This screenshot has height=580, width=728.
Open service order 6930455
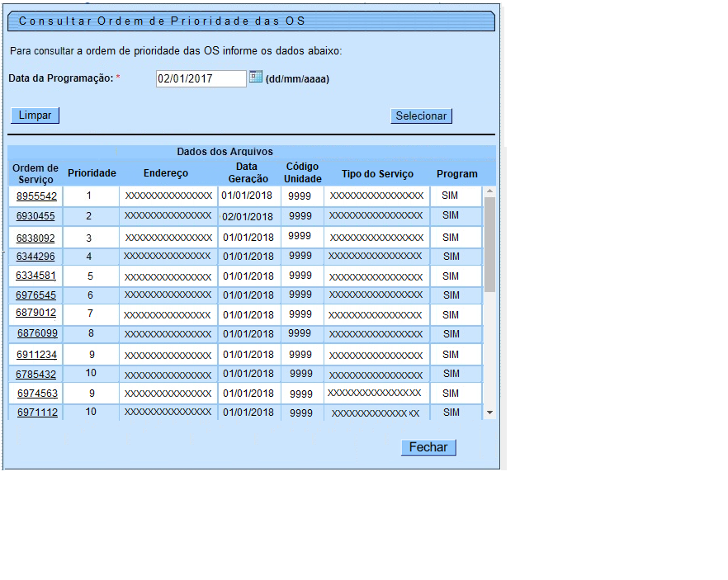[35, 216]
